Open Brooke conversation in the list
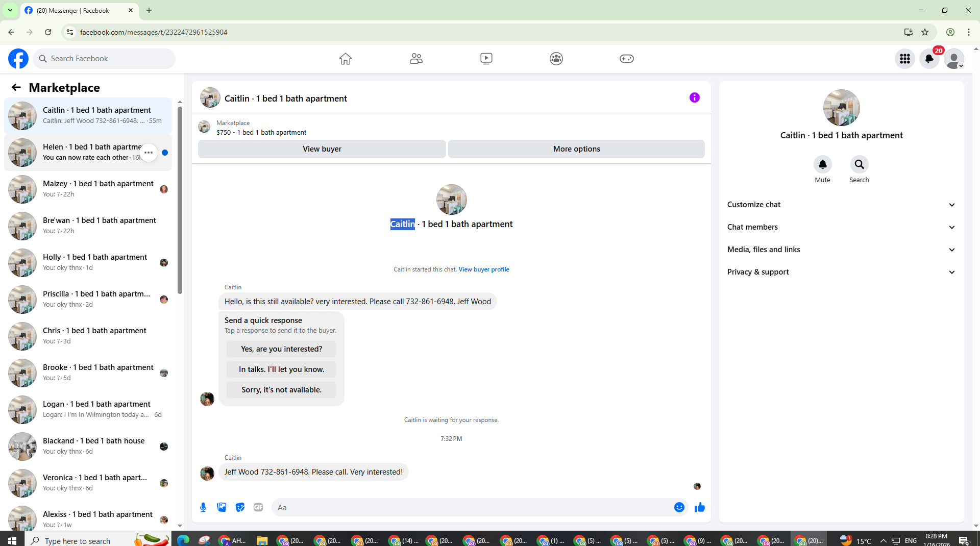Screen dimensions: 980x546 [x=88, y=373]
